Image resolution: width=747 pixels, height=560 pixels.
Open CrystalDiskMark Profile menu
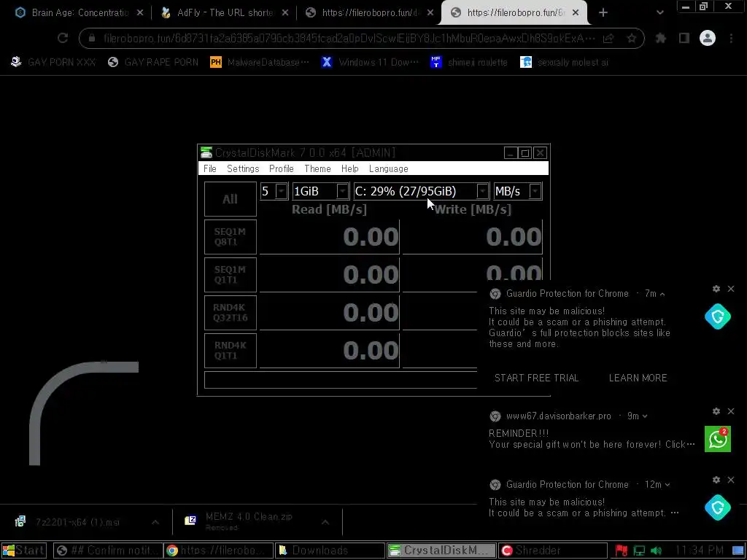coord(281,168)
